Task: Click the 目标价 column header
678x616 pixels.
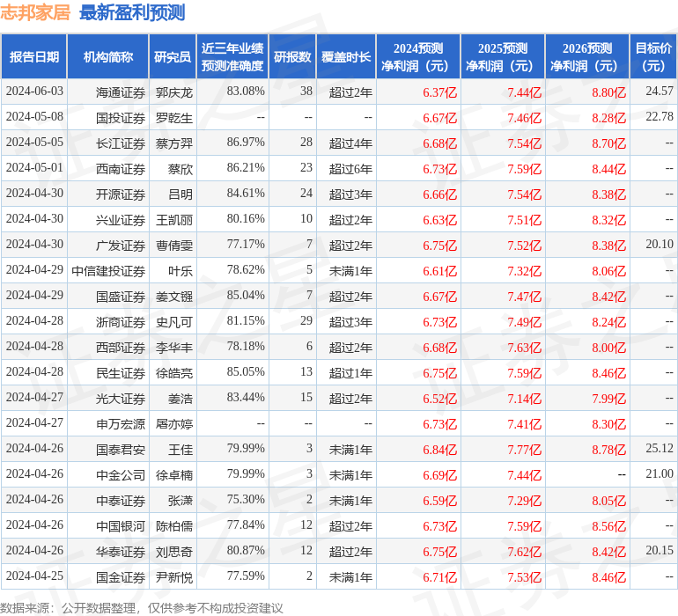Action: pyautogui.click(x=653, y=56)
